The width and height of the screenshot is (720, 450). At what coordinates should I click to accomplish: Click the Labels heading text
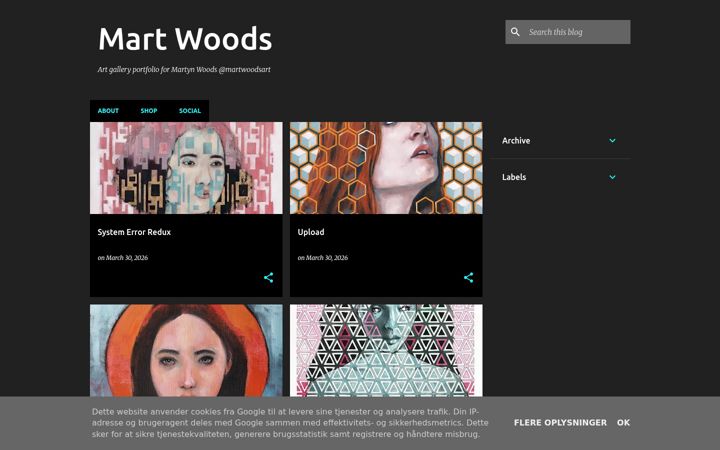[514, 177]
